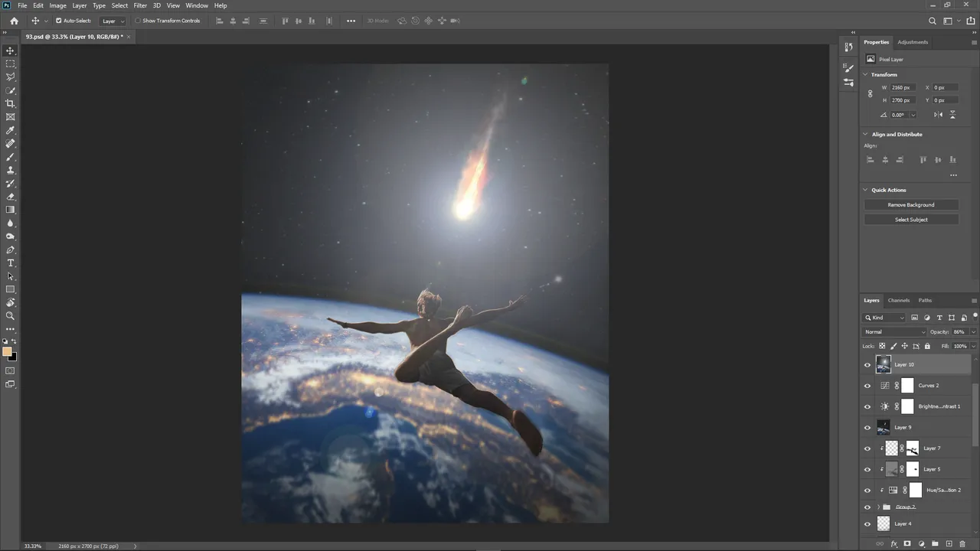980x551 pixels.
Task: Collapse the Transform section
Action: click(x=866, y=74)
